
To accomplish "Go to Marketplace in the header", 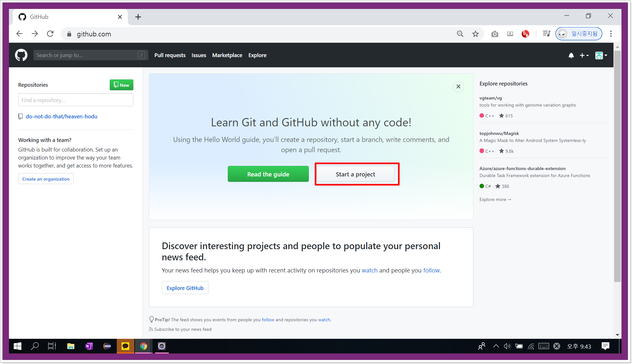I will click(227, 55).
